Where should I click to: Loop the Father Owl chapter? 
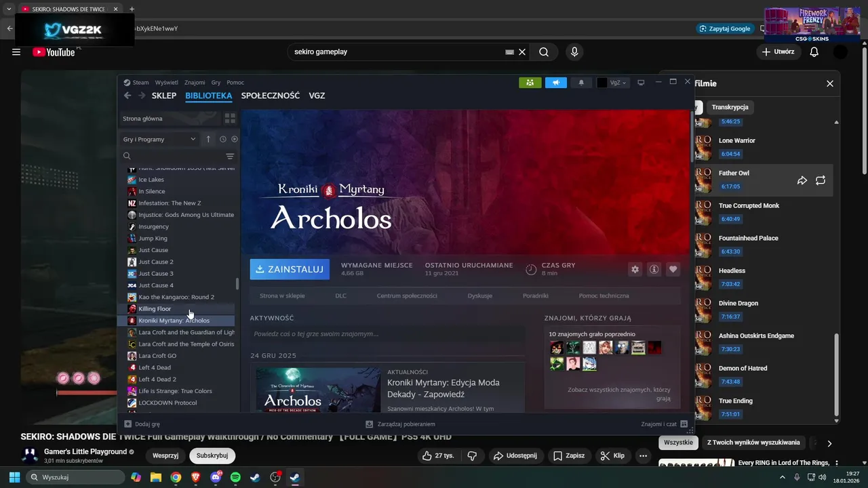point(821,180)
